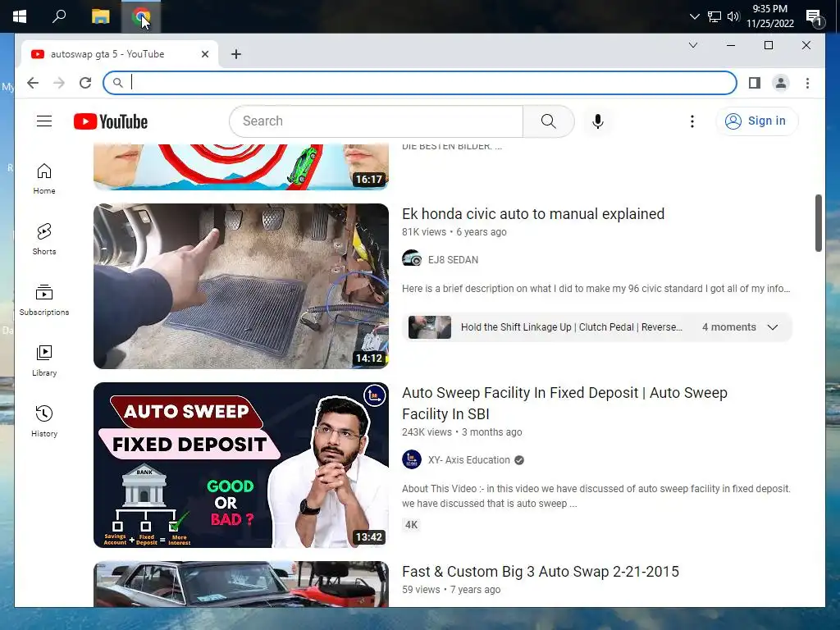Screen dimensions: 840x630
Task: Click the verified badge beside XY- Axis Education
Action: point(519,460)
